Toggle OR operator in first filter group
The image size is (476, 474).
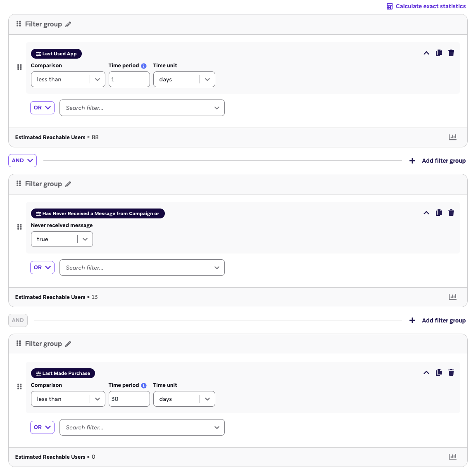42,108
